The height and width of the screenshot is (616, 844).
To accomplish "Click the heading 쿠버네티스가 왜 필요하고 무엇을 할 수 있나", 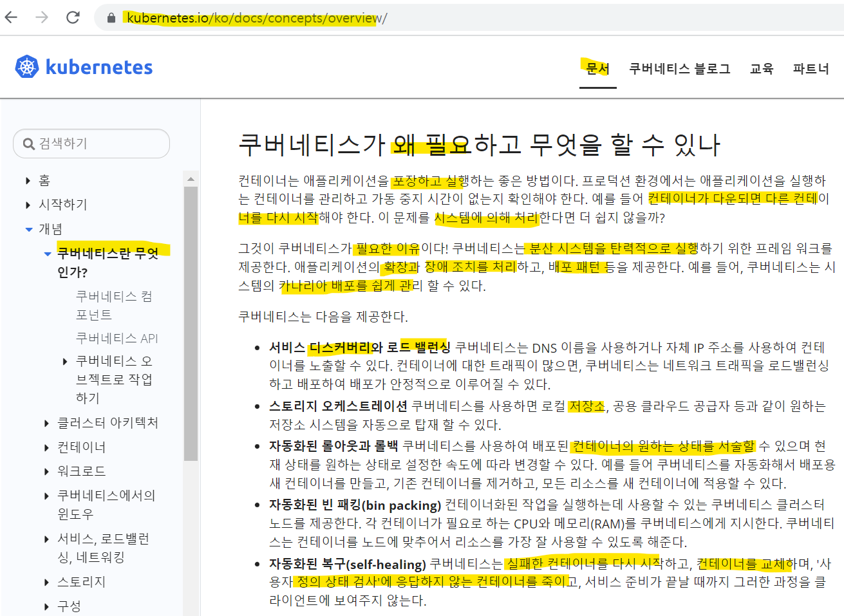I will [x=480, y=145].
